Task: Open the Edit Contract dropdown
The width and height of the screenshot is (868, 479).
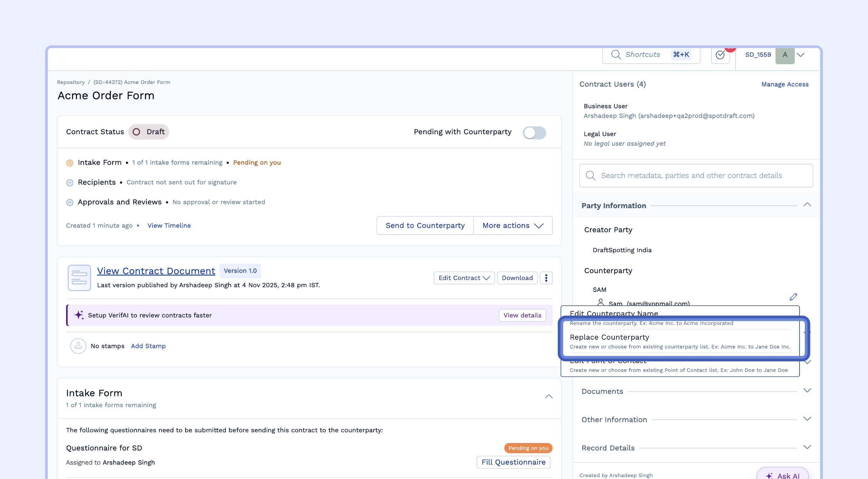Action: pos(464,278)
